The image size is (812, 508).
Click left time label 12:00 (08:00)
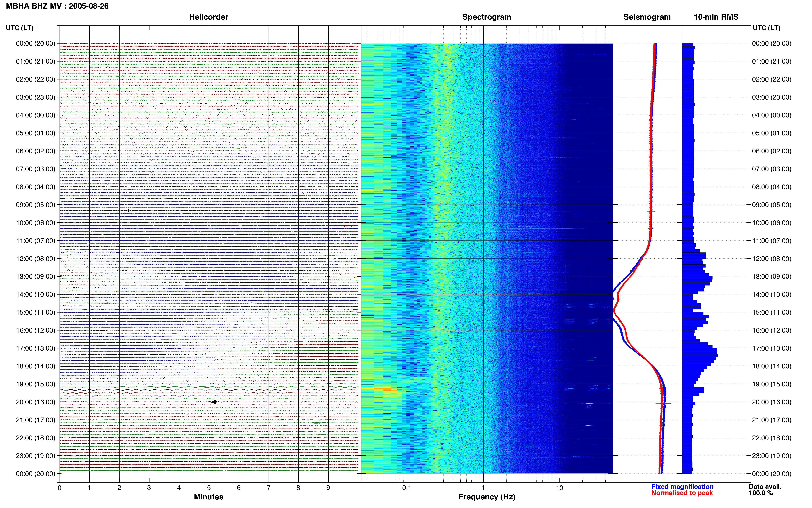[x=36, y=259]
